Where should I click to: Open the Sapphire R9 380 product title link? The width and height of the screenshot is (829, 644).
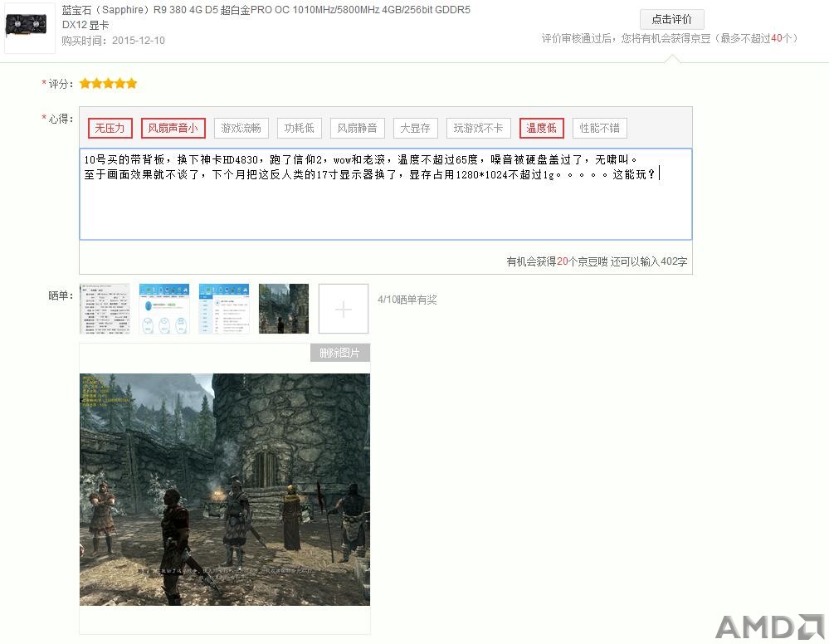pos(266,17)
